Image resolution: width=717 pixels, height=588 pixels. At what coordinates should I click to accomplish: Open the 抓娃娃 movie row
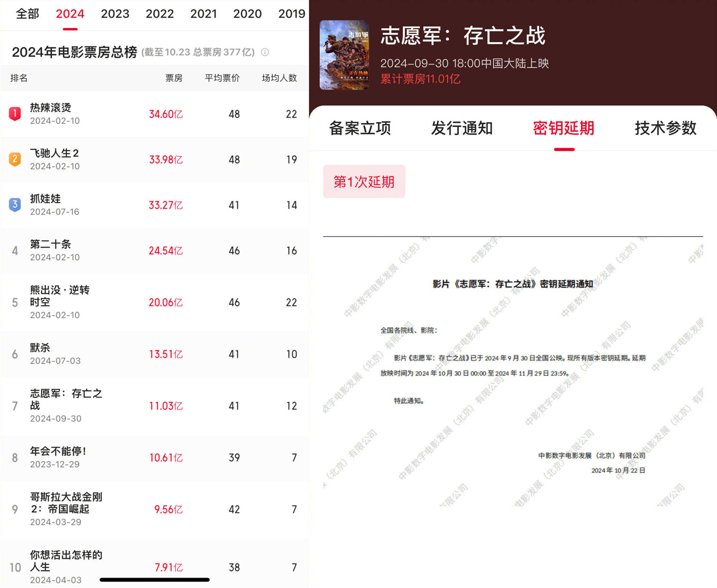pos(155,205)
